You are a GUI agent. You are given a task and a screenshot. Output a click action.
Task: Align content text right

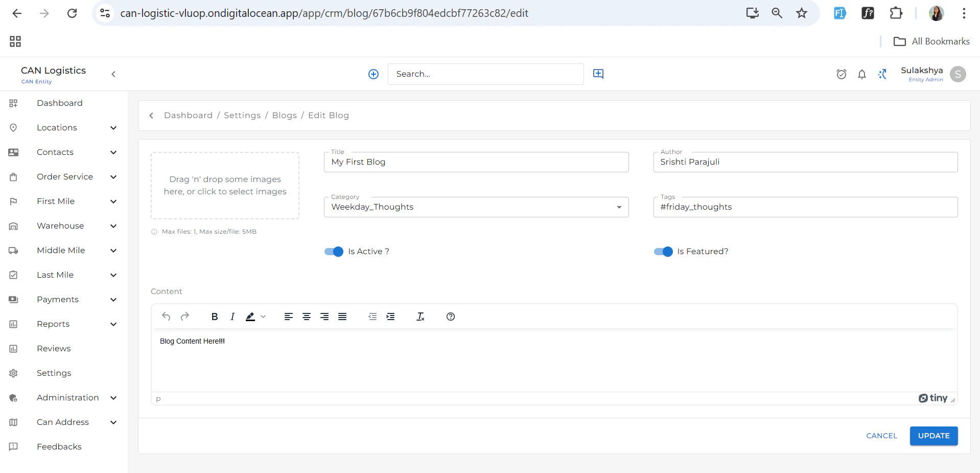pos(324,317)
